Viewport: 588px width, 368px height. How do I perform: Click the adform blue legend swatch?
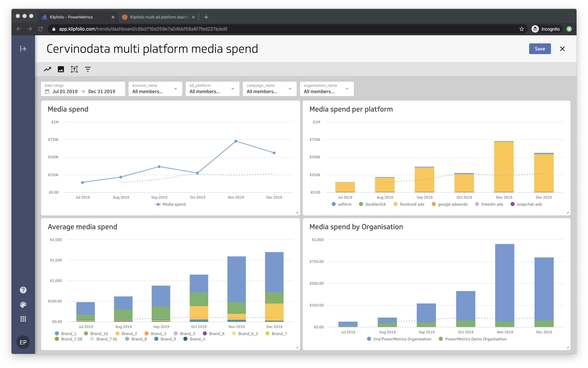(334, 204)
